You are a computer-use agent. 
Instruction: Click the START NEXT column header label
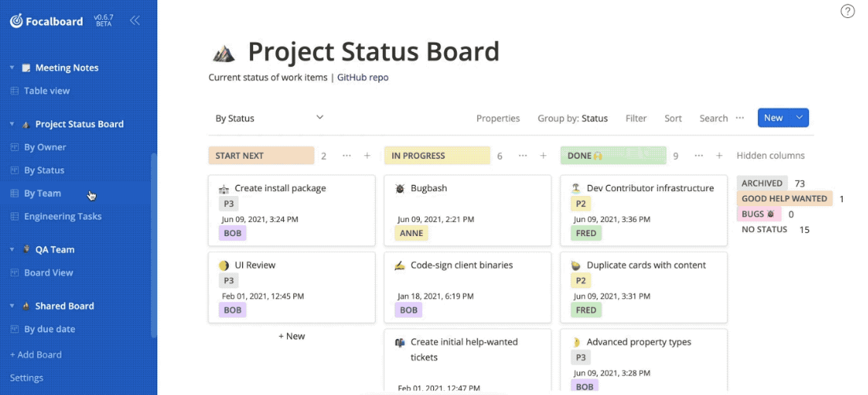click(261, 156)
